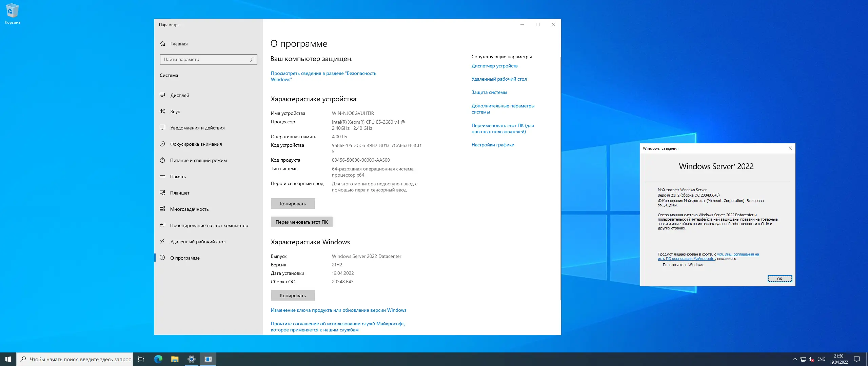Expand hidden icons in the system tray

click(x=794, y=359)
